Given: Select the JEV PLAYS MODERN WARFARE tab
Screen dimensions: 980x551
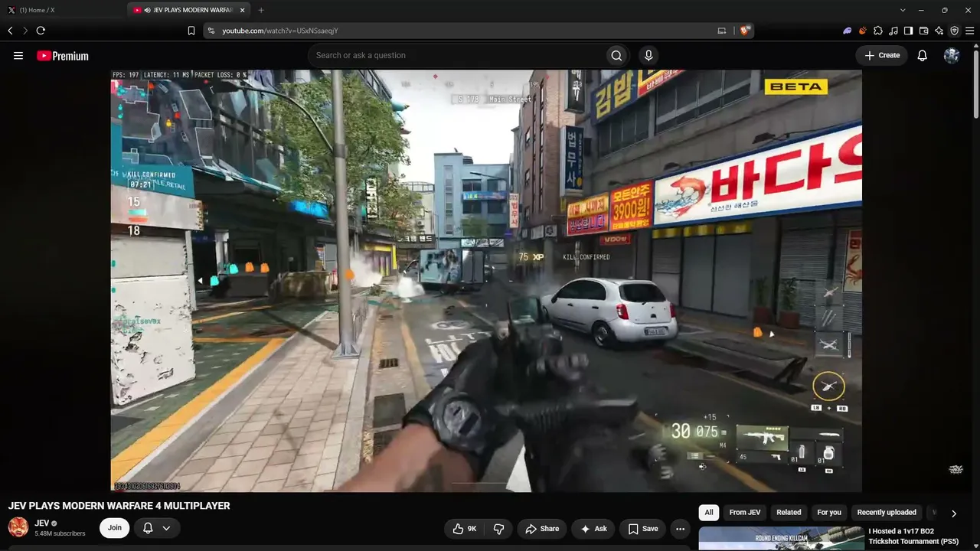Looking at the screenshot, I should point(190,10).
